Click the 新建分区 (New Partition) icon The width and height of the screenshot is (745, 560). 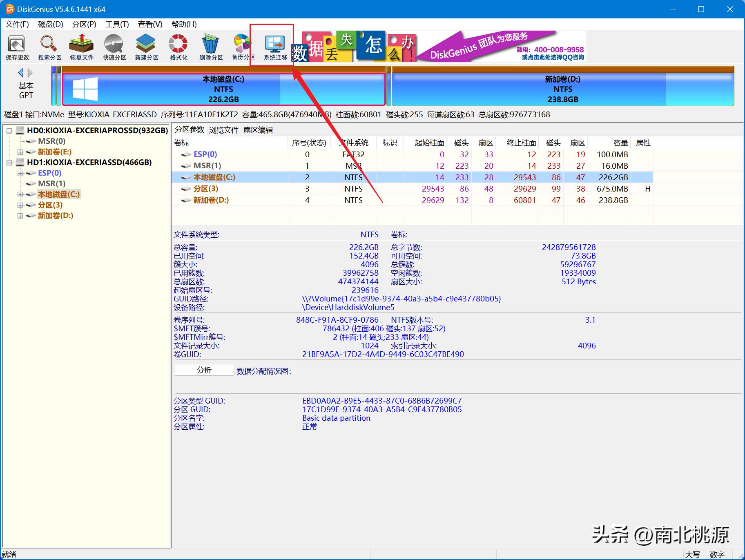(146, 46)
